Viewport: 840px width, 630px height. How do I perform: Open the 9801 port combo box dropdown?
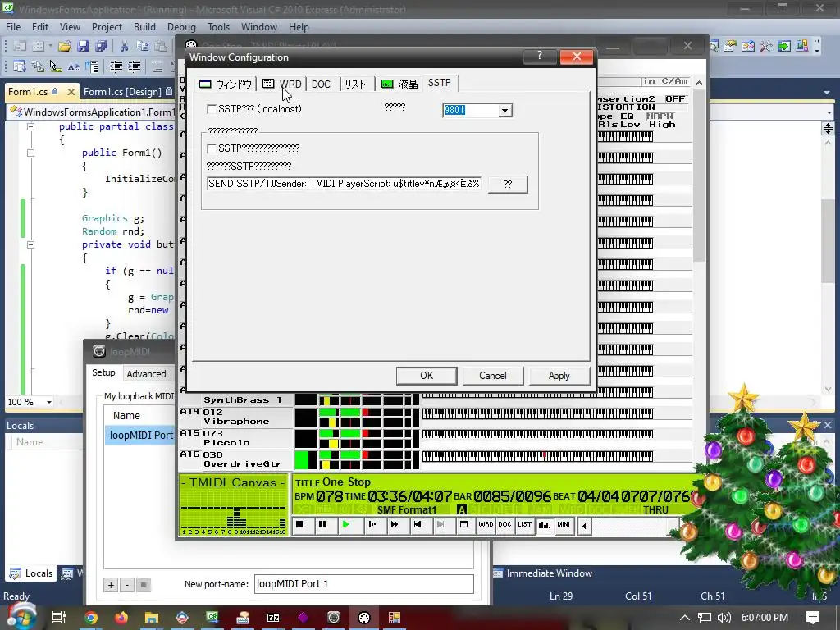pos(504,111)
